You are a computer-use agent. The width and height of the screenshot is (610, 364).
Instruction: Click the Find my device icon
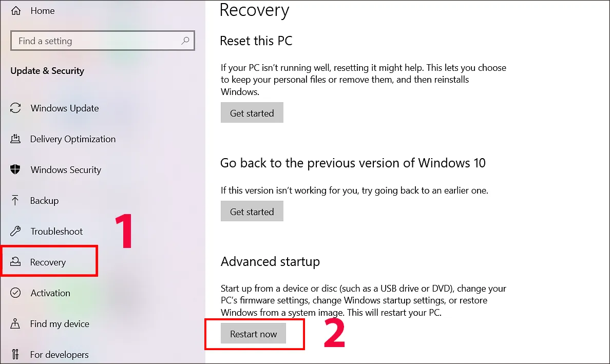pos(16,324)
